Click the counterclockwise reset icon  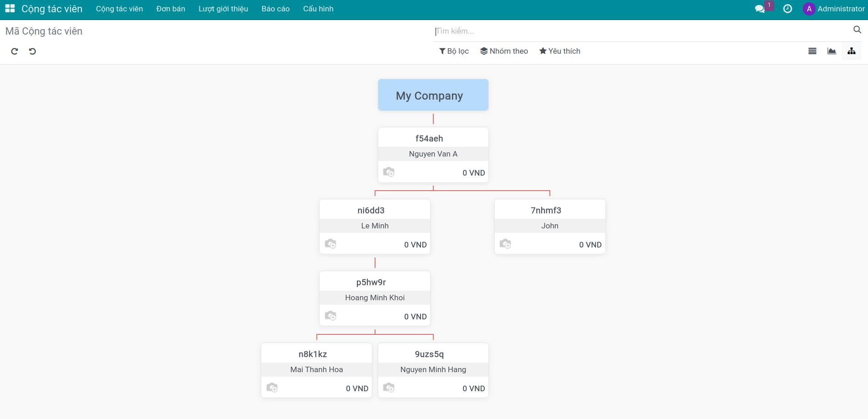32,51
